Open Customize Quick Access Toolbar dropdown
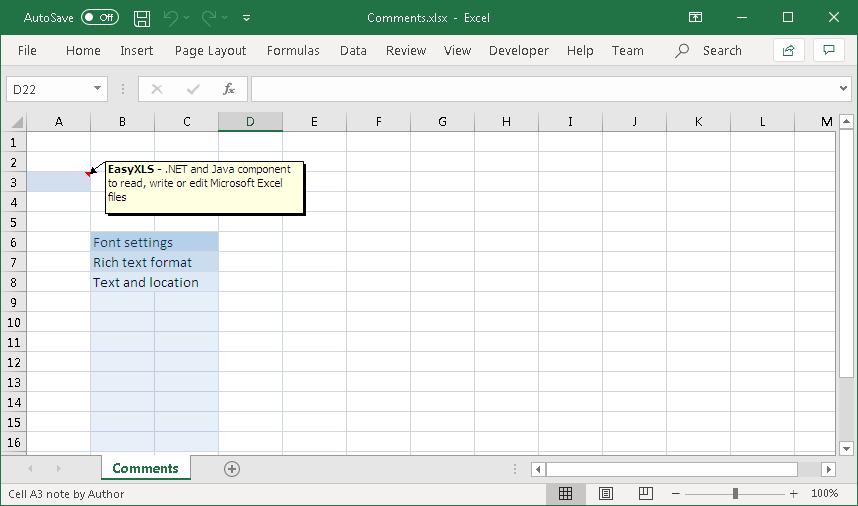858x506 pixels. [247, 18]
